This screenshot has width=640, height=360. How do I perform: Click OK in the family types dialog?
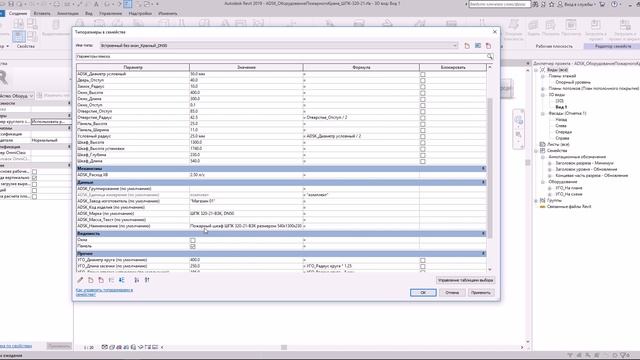[423, 293]
